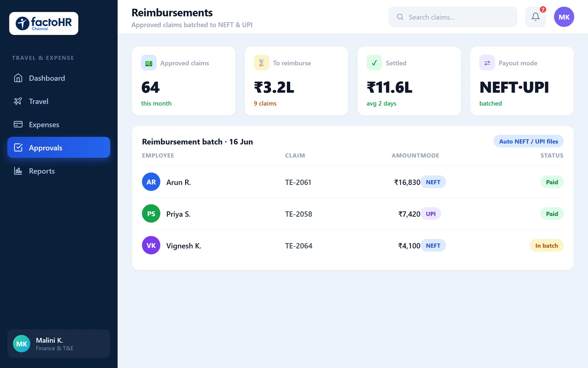Click the UPI badge on claim TE-2058
588x368 pixels.
pyautogui.click(x=431, y=214)
